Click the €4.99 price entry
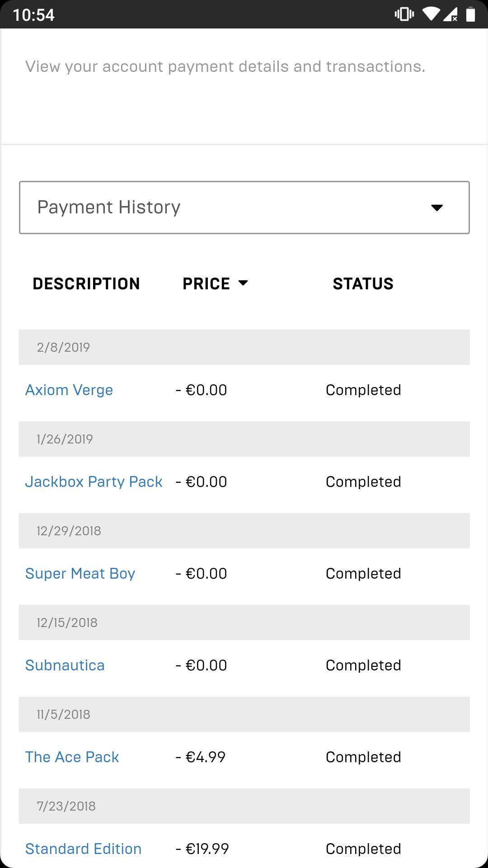Screen dimensions: 488x868 pyautogui.click(x=201, y=757)
